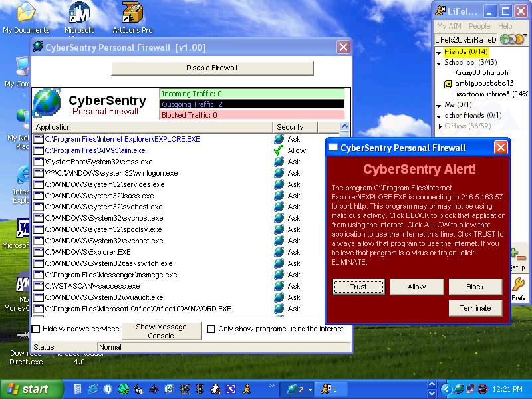This screenshot has width=532, height=399.
Task: Expand the Offline buddy group
Action: tap(439, 126)
